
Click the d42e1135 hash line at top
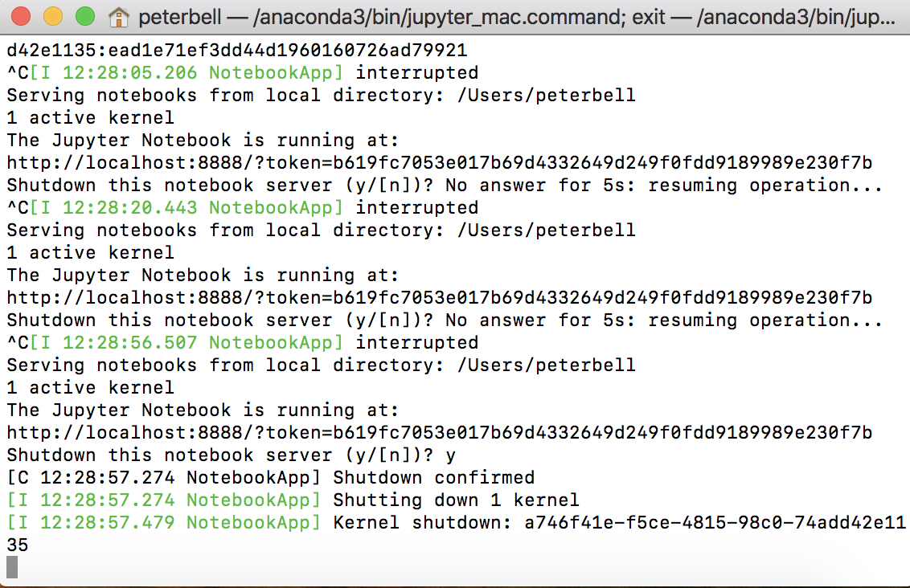pos(237,51)
